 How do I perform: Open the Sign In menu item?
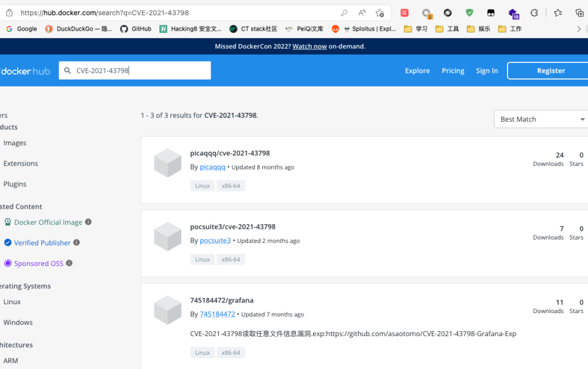(x=487, y=71)
